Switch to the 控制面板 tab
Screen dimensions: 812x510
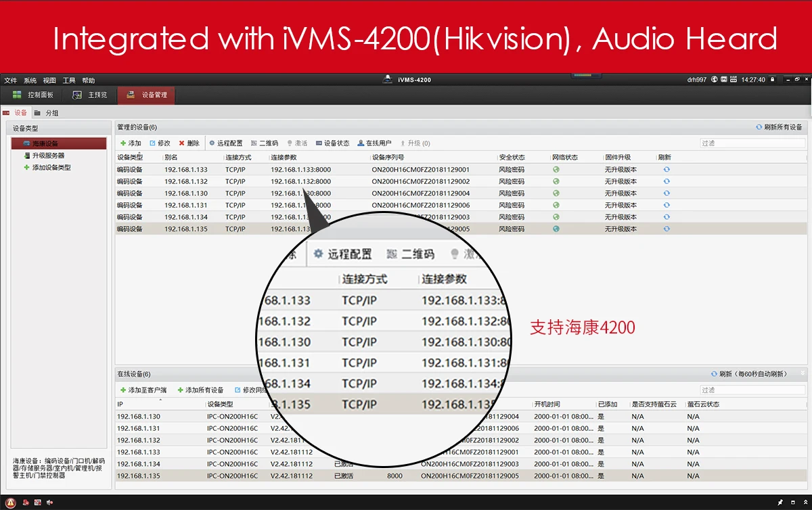tap(32, 95)
